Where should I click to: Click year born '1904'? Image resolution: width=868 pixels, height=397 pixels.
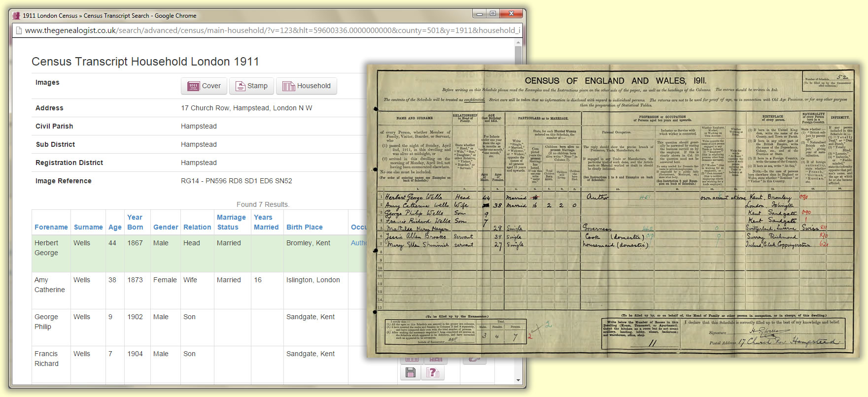click(x=135, y=354)
